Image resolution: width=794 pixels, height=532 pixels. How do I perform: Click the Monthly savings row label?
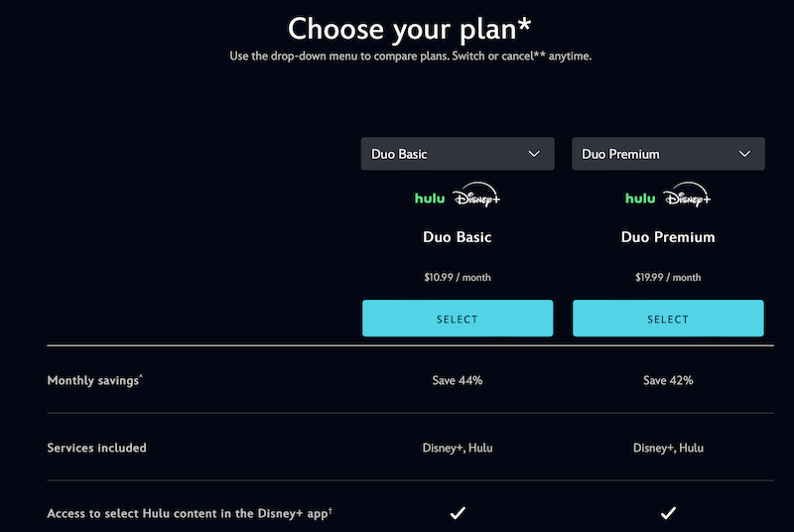coord(94,380)
